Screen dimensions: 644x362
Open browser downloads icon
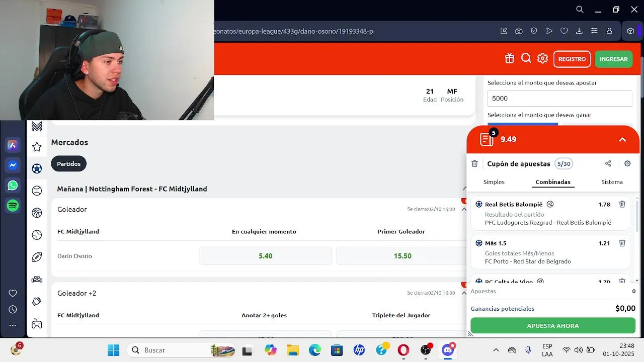point(579,31)
